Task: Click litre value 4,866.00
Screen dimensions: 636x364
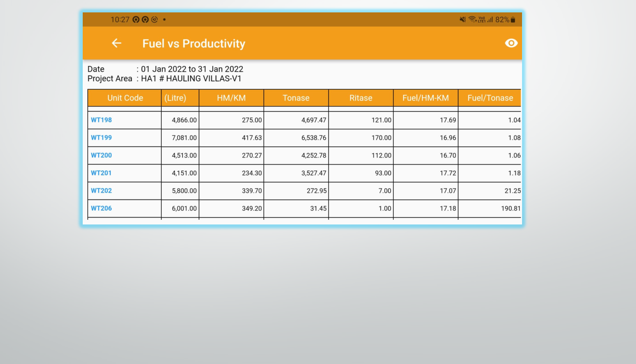Action: 184,120
